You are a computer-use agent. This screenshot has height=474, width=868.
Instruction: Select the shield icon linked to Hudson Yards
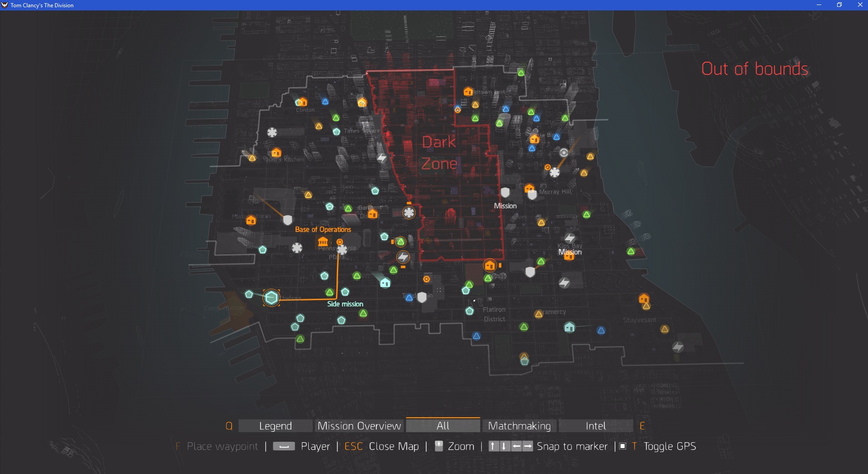[287, 220]
